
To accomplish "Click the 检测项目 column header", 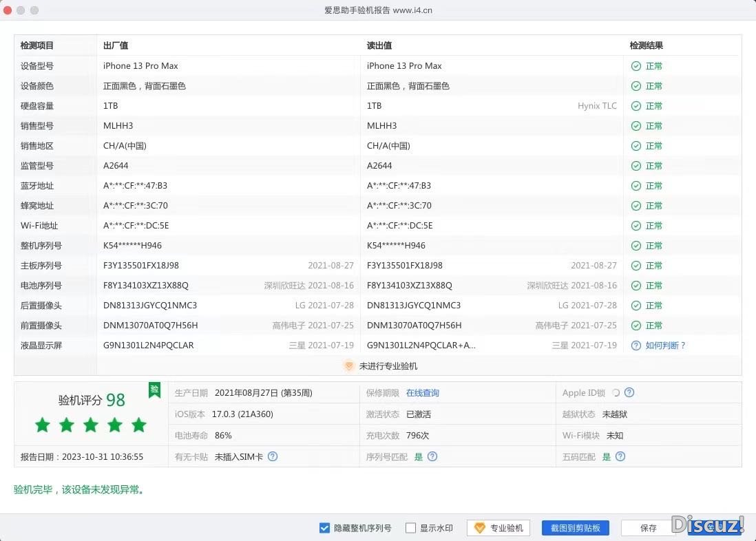I will [x=37, y=45].
